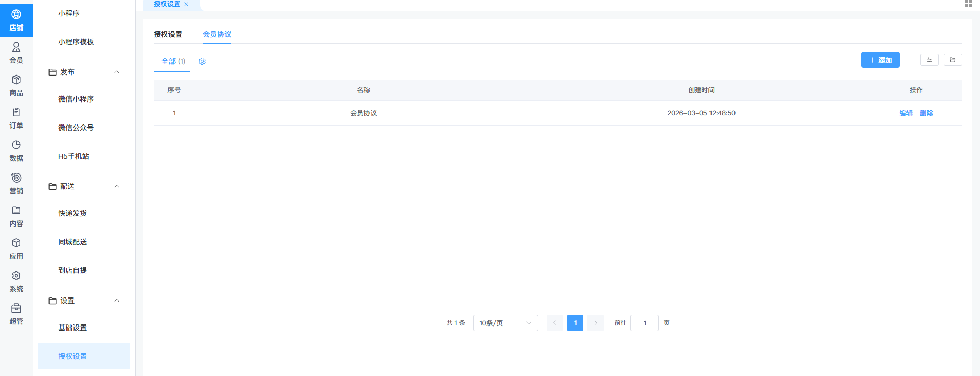Select 授权设置 item in the sidebar menu
This screenshot has width=980, height=376.
point(84,356)
